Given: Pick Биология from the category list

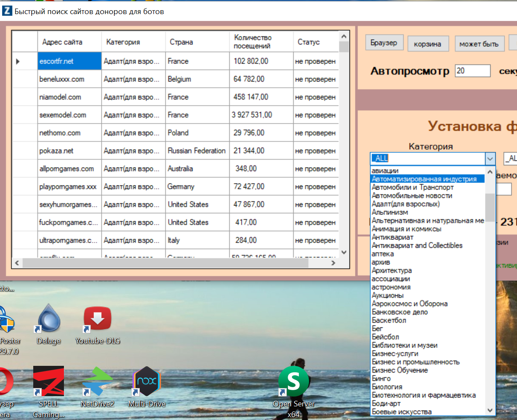Looking at the screenshot, I should coord(387,387).
